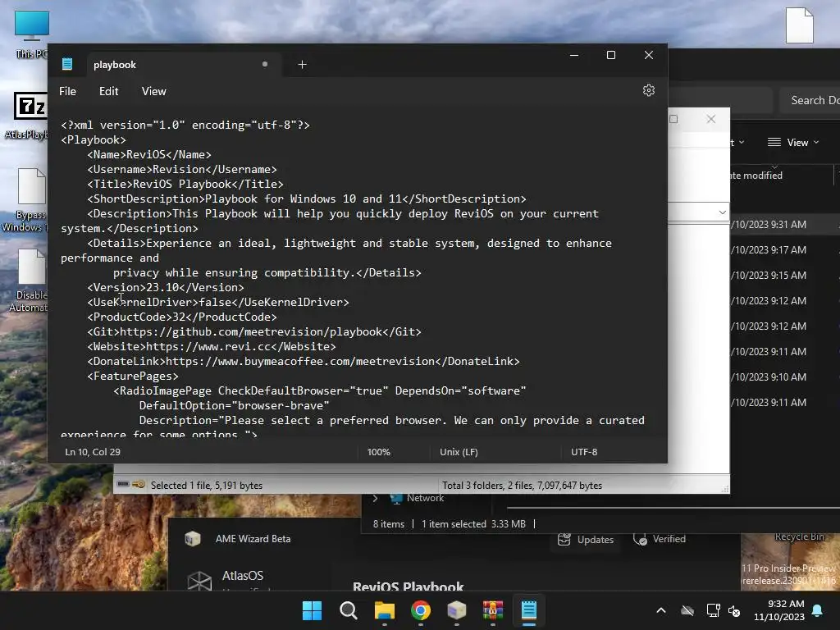Add a new Notepad tab with plus
Viewport: 840px width, 630px height.
coord(302,65)
